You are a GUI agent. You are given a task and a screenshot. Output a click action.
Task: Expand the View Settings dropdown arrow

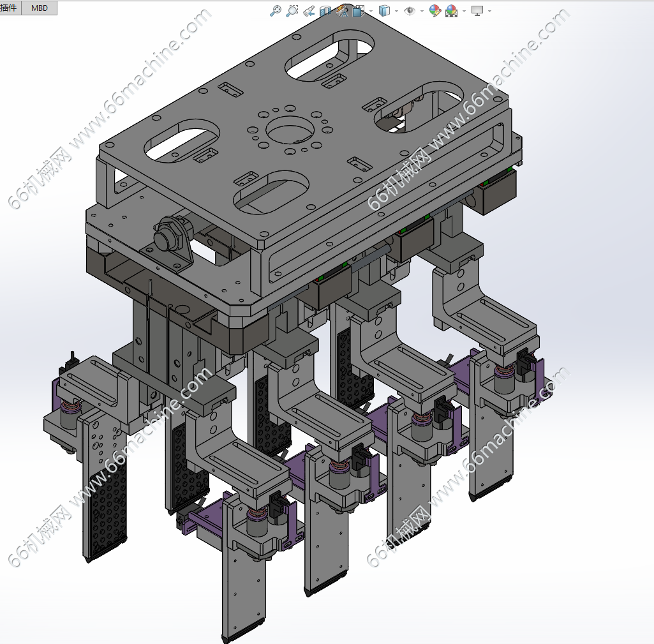tap(489, 11)
